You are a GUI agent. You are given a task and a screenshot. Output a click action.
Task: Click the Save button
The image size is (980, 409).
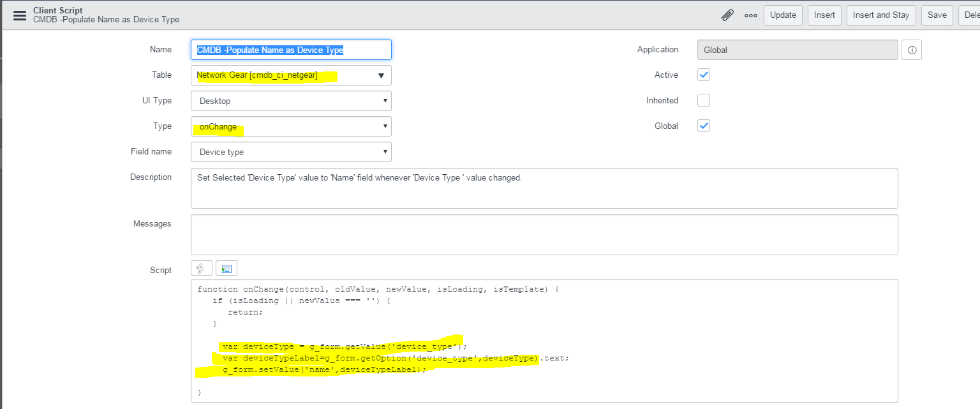[937, 15]
